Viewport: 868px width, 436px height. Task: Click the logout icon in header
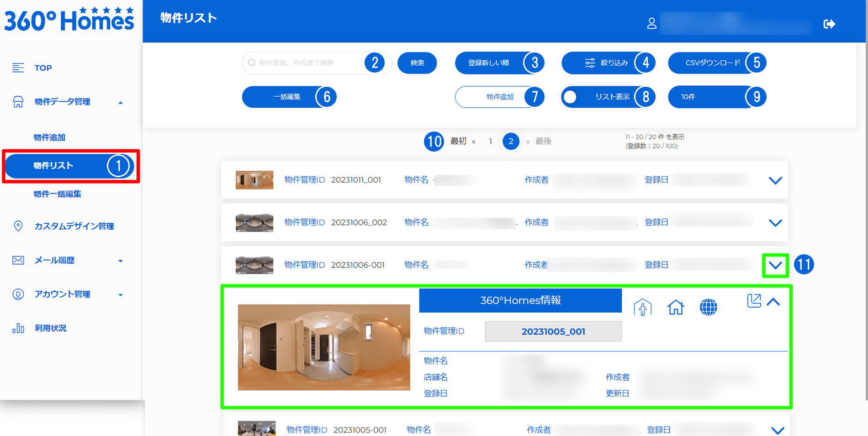point(829,24)
